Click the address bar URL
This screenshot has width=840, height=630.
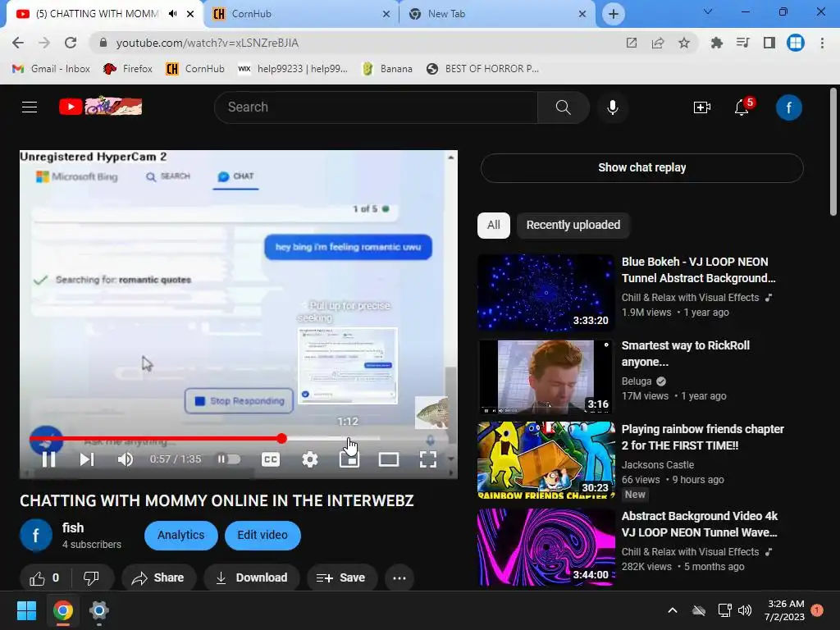(x=208, y=43)
